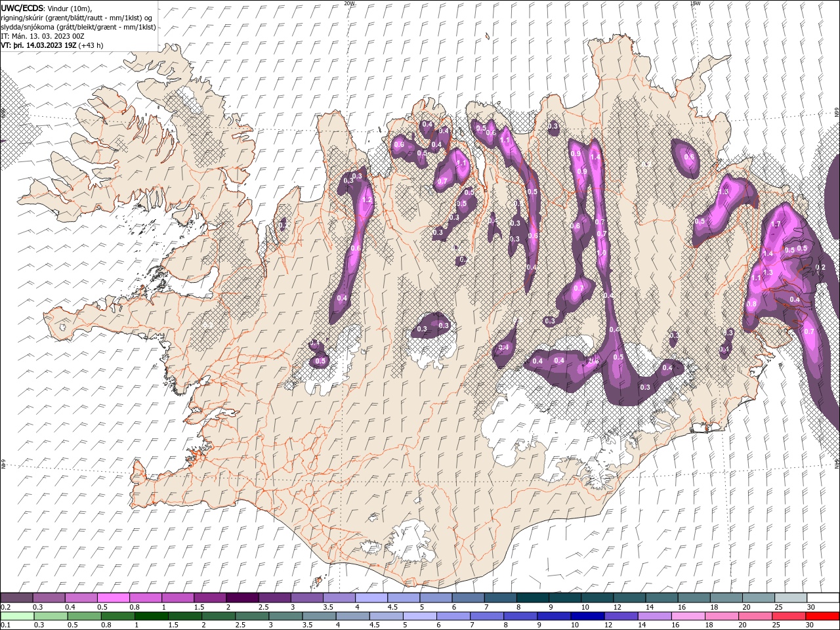The width and height of the screenshot is (840, 630).
Task: Click lower legend swatch labeled 1.5
Action: coord(184,616)
